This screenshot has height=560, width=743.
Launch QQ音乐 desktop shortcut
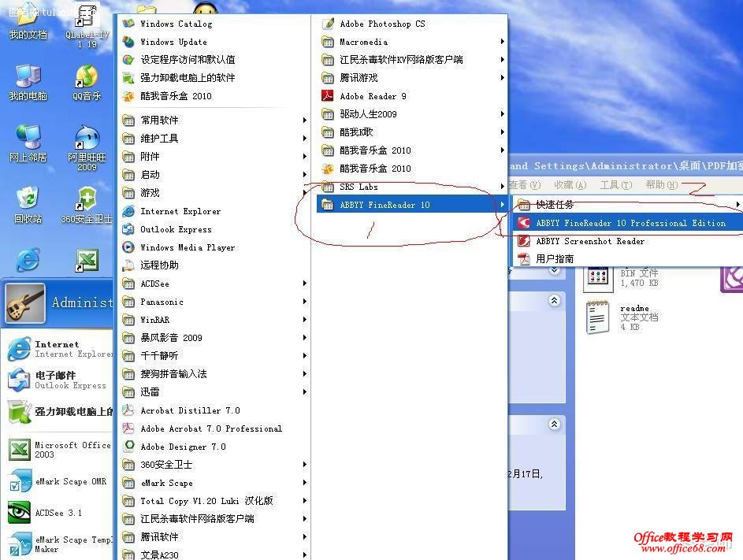(87, 83)
